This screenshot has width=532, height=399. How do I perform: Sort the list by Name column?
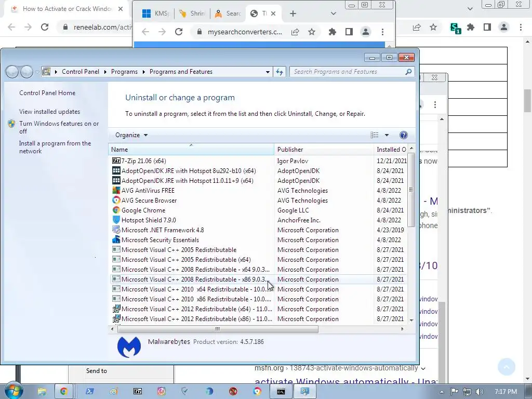(x=191, y=149)
